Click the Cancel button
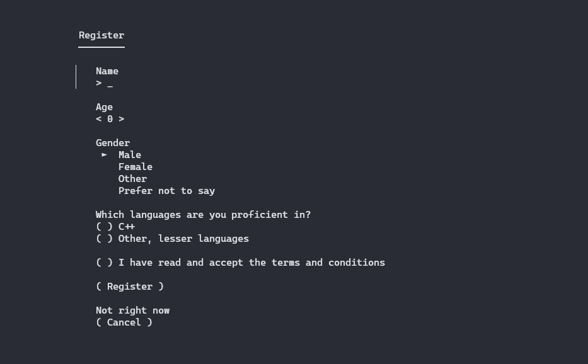588x364 pixels. click(124, 322)
